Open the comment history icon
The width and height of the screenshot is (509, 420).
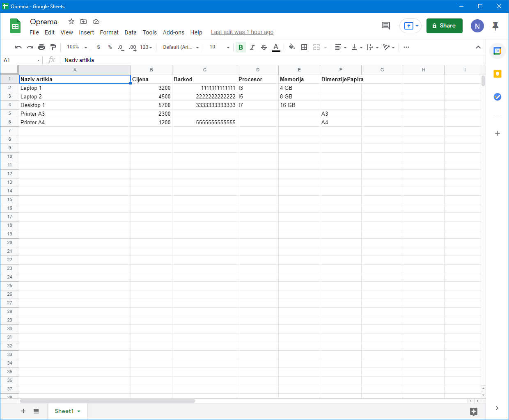(x=386, y=26)
